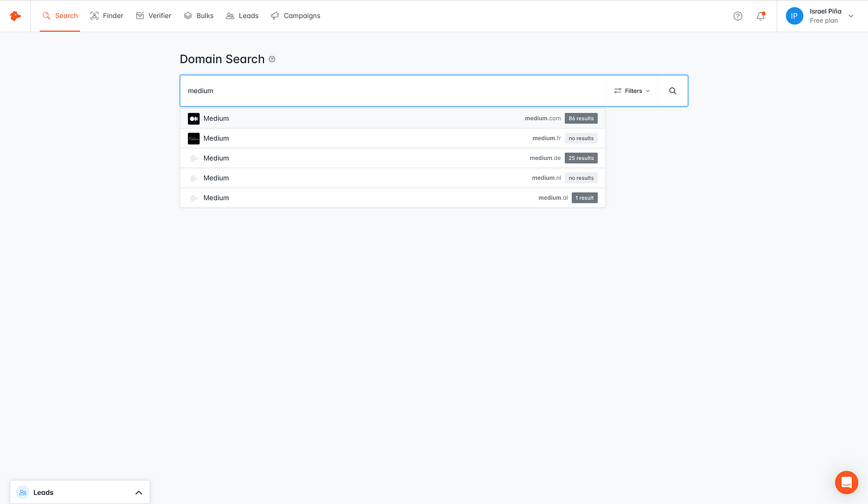
Task: Click the logo icon for medium.fr
Action: (193, 138)
